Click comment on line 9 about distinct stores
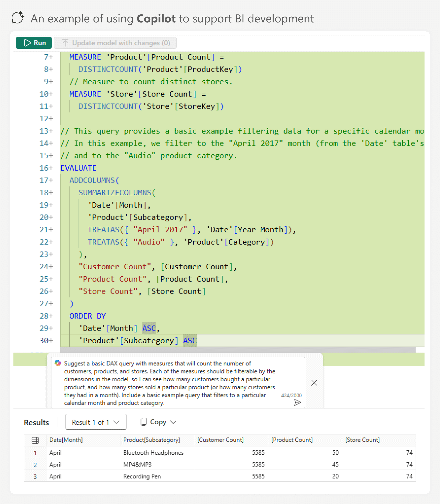Image resolution: width=440 pixels, height=504 pixels. [x=151, y=82]
